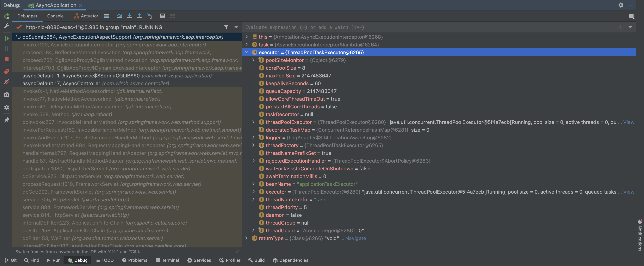
Task: Open the Actuator tab
Action: [x=86, y=16]
